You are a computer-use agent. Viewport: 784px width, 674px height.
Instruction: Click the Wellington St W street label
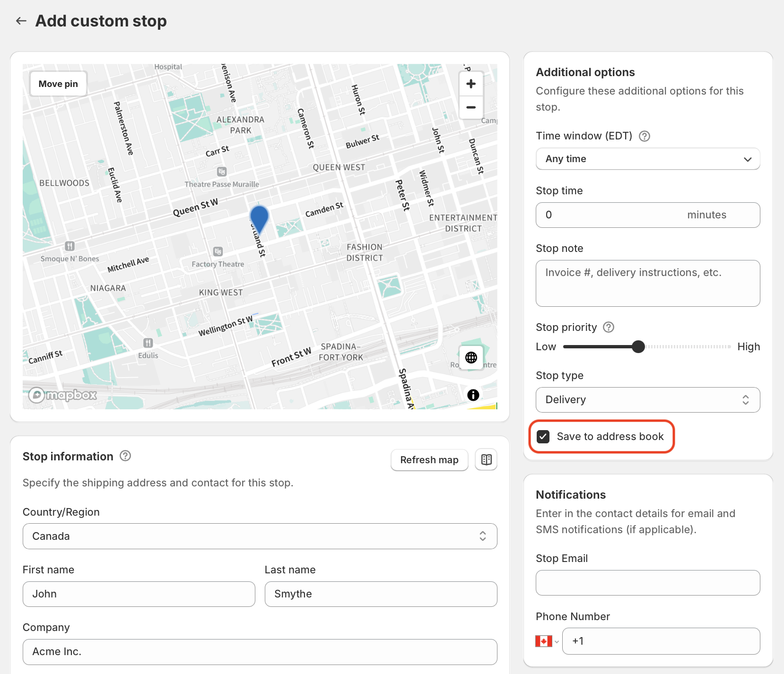click(226, 327)
